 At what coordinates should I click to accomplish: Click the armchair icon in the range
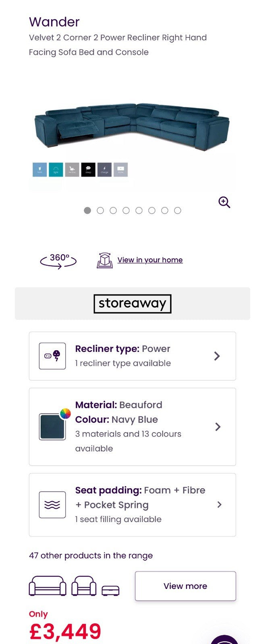[84, 586]
